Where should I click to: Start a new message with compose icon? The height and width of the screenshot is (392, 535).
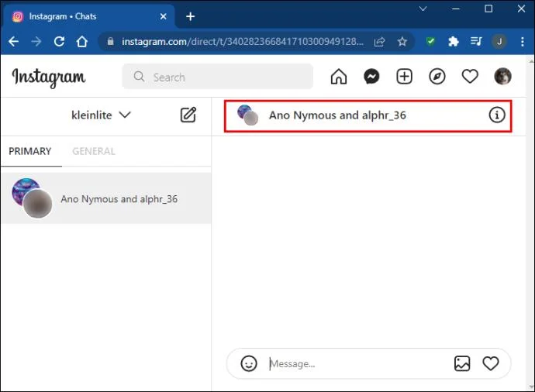(x=188, y=115)
